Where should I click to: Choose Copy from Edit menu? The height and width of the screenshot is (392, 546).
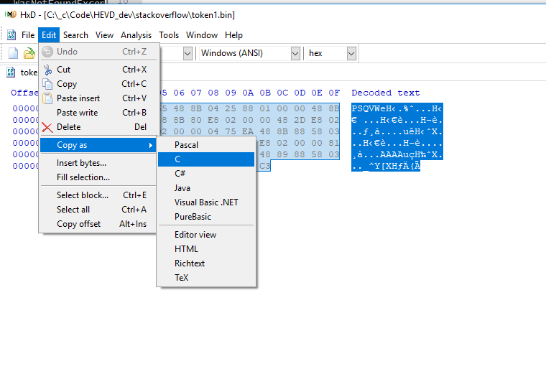coord(99,84)
